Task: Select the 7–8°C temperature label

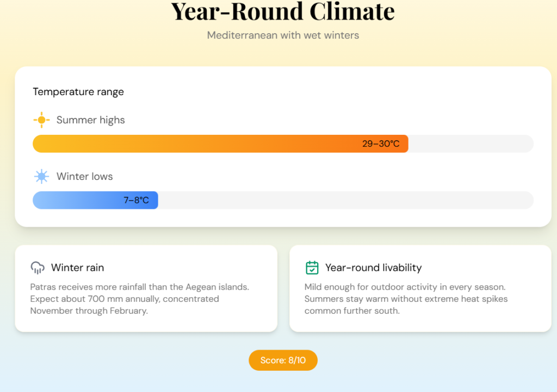Action: 136,201
